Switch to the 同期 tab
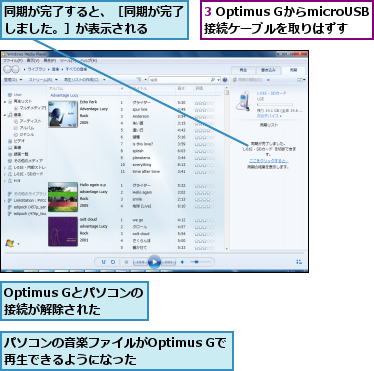Viewport: 374px width, 371px height. [294, 70]
